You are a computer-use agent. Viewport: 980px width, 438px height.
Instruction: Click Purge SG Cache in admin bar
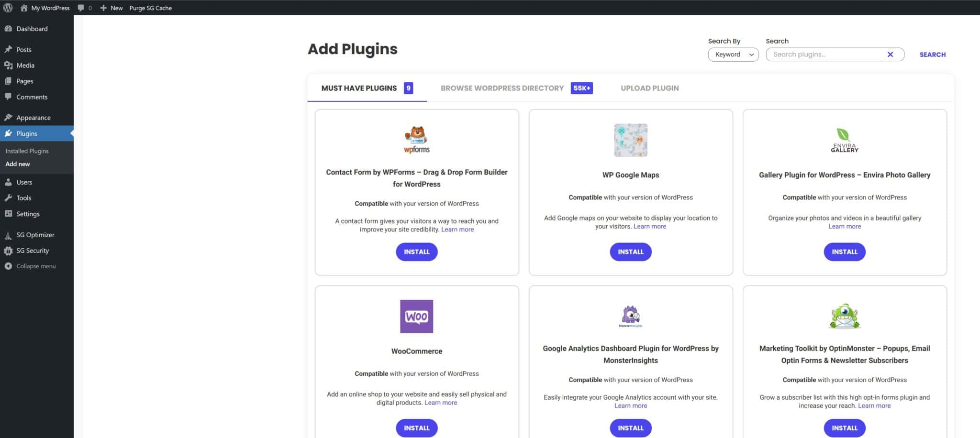[x=150, y=8]
